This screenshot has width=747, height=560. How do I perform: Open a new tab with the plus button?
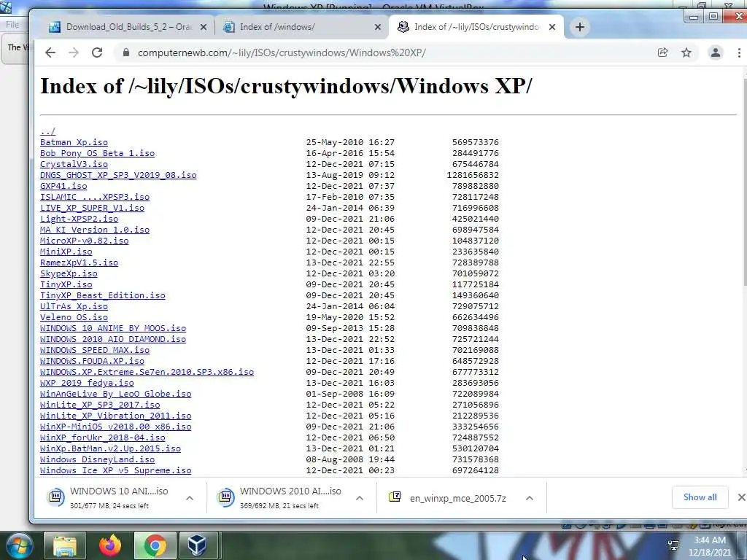coord(579,27)
